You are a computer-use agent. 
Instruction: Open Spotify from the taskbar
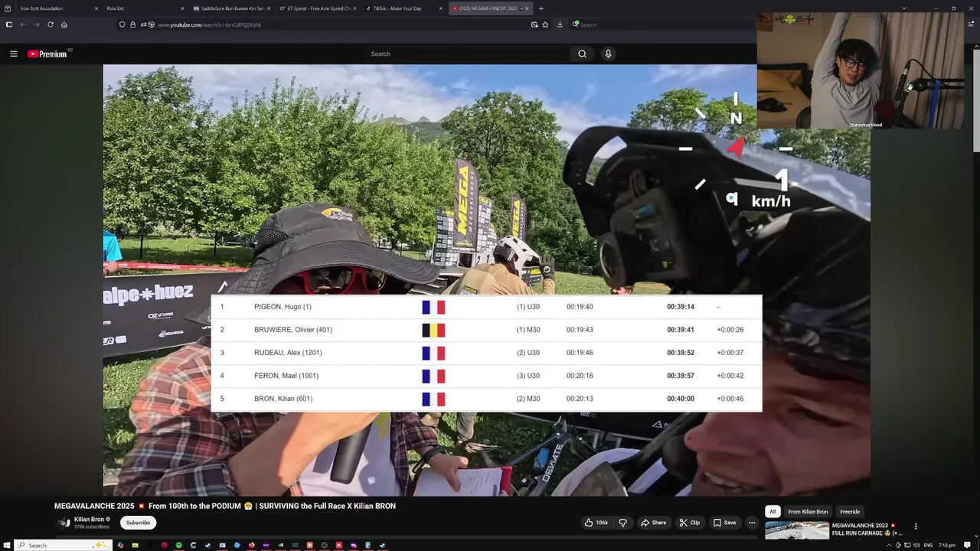(178, 545)
